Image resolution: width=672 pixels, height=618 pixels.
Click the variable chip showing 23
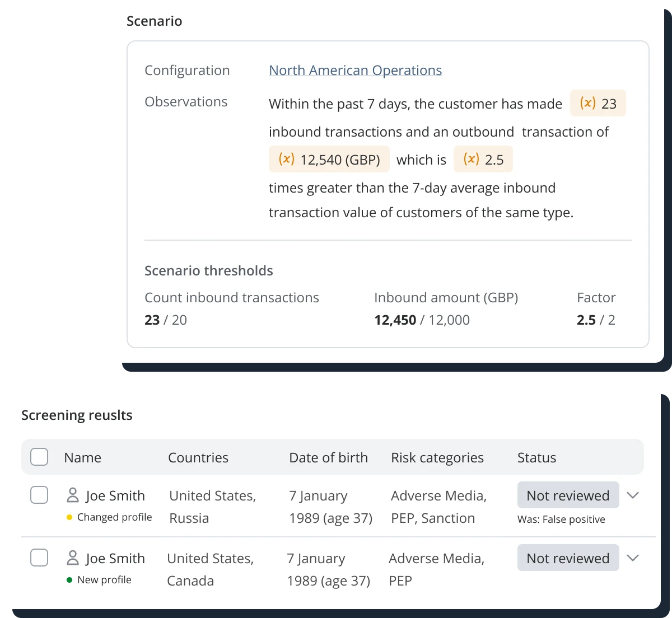point(598,104)
